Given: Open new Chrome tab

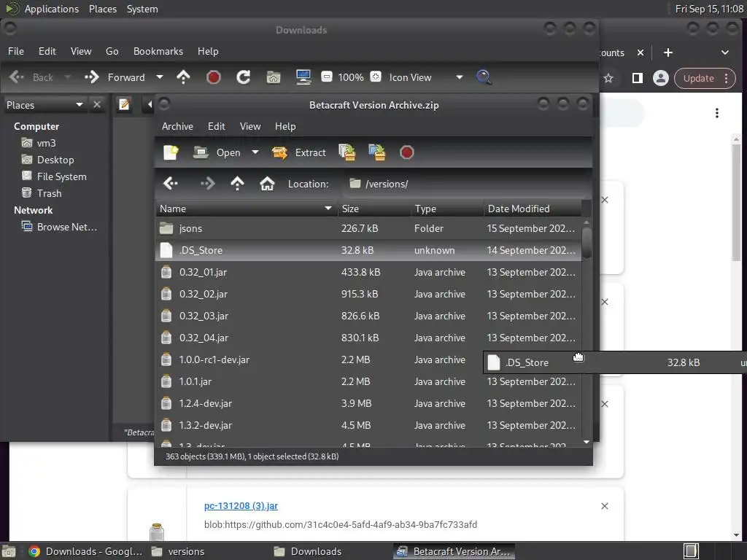Looking at the screenshot, I should [668, 52].
